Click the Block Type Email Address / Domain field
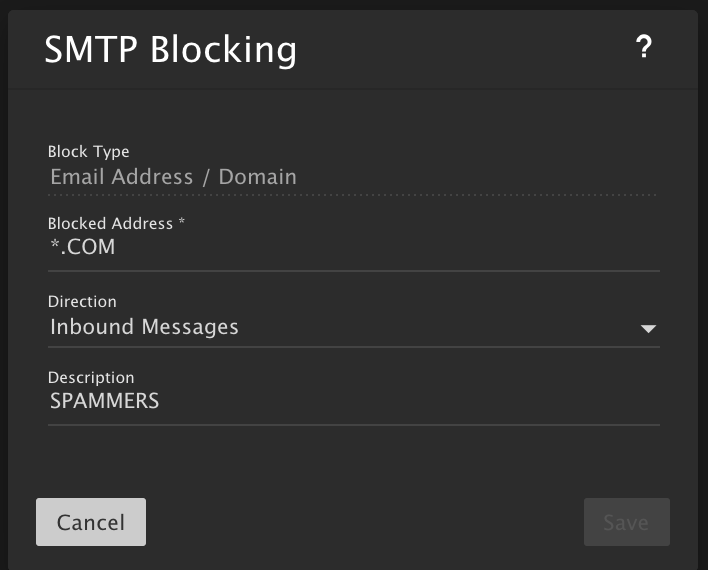Viewport: 708px width, 570px height. (353, 177)
